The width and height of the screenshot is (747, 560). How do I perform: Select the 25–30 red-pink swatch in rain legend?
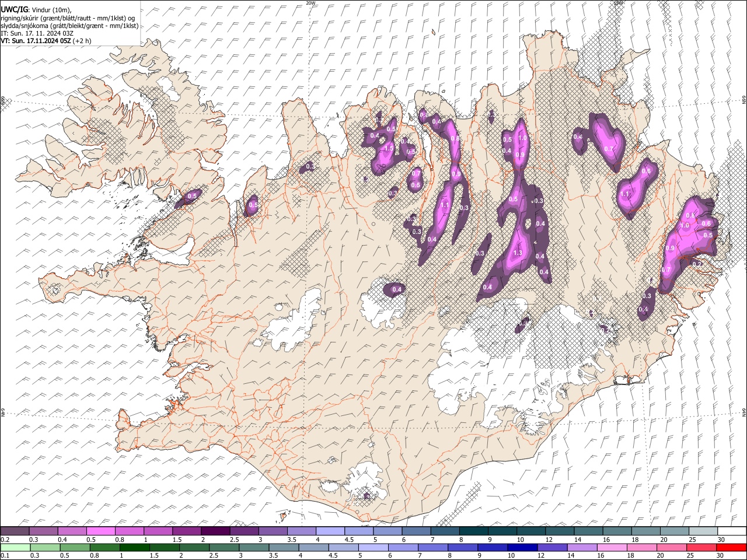[701, 547]
